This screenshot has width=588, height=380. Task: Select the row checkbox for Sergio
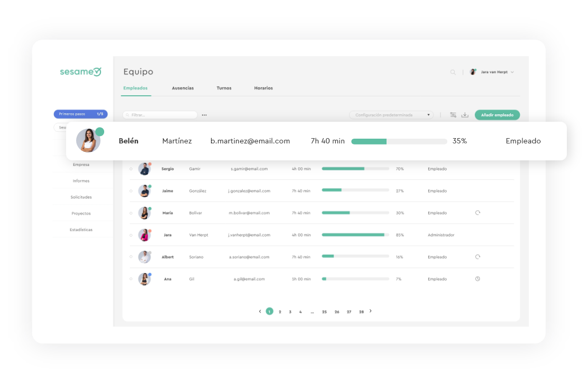131,169
